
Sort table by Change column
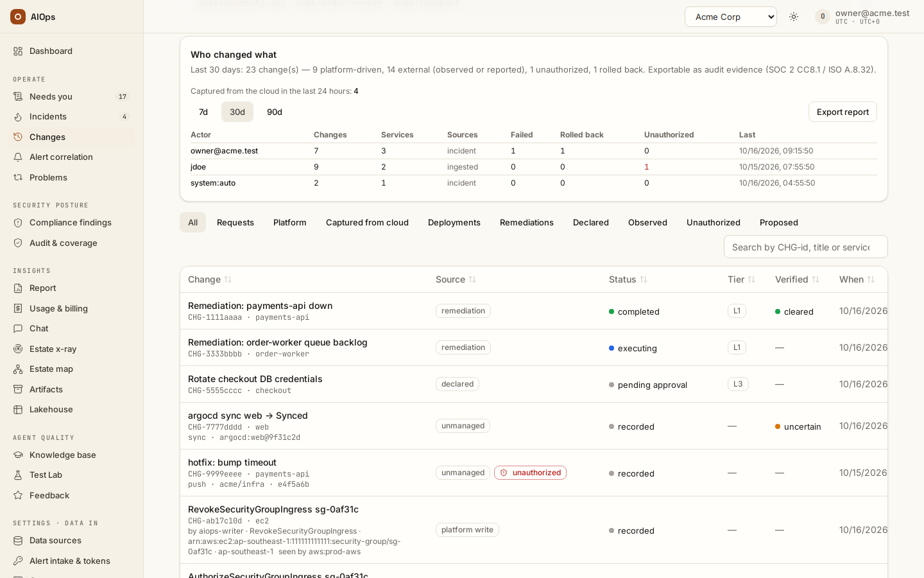tap(210, 279)
